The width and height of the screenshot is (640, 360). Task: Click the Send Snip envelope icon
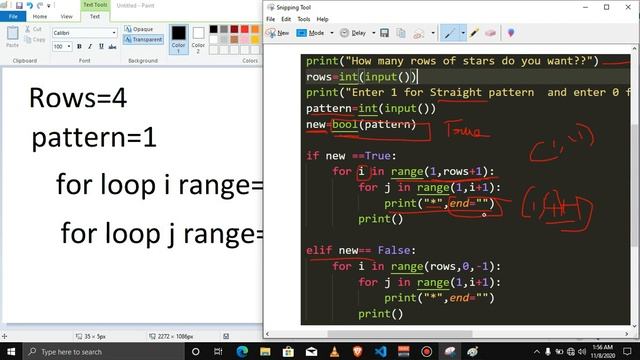(419, 33)
